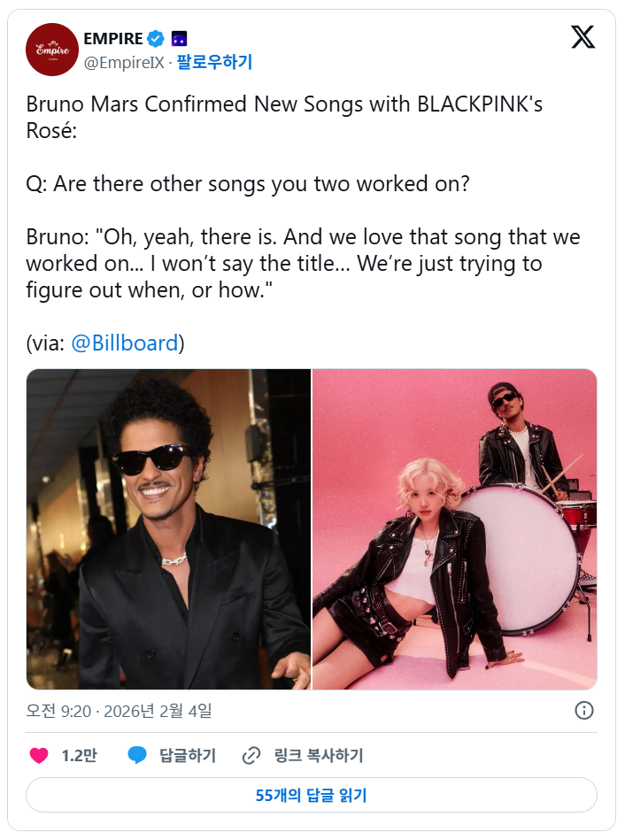Open the left photo of the smiling man in sunglasses
This screenshot has height=840, width=625.
tap(168, 529)
